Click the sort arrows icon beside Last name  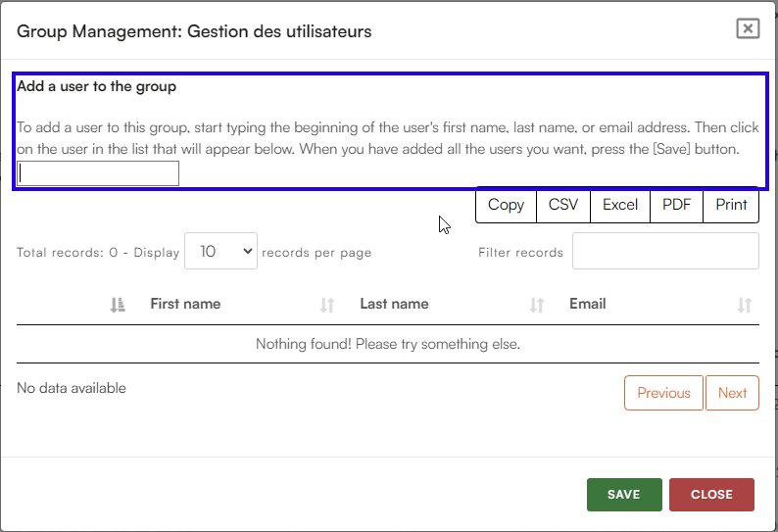[537, 305]
